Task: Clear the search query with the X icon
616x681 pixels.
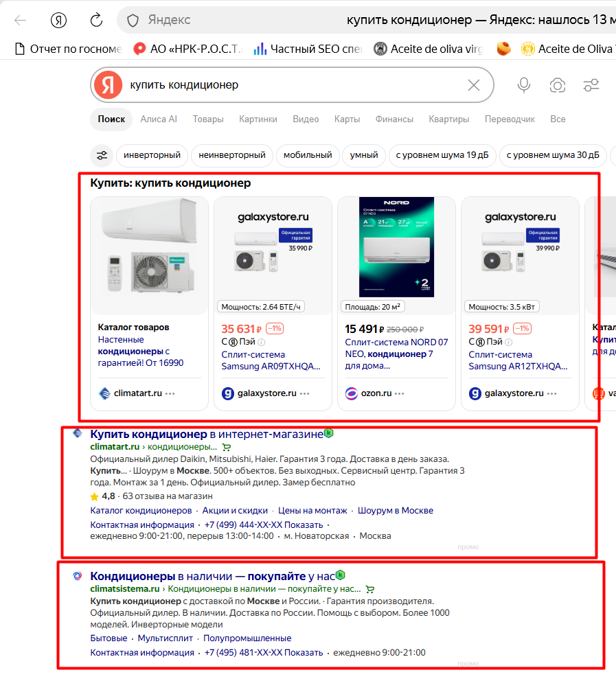Action: point(474,85)
